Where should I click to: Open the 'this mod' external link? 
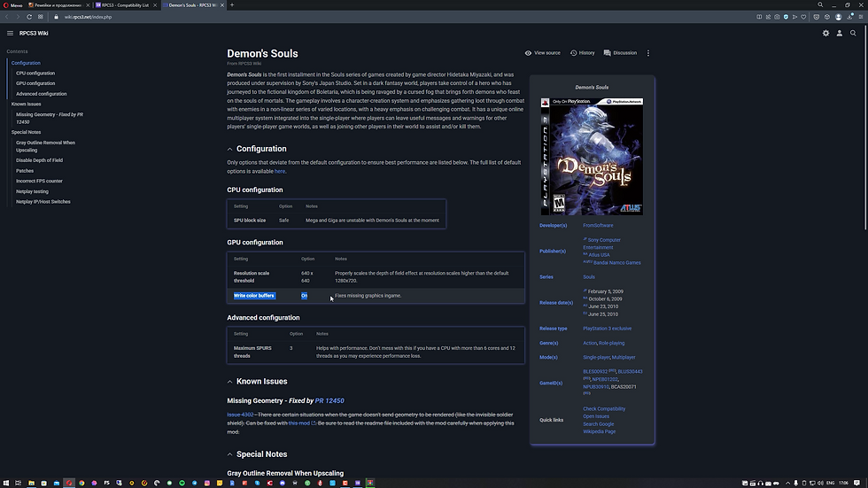301,423
